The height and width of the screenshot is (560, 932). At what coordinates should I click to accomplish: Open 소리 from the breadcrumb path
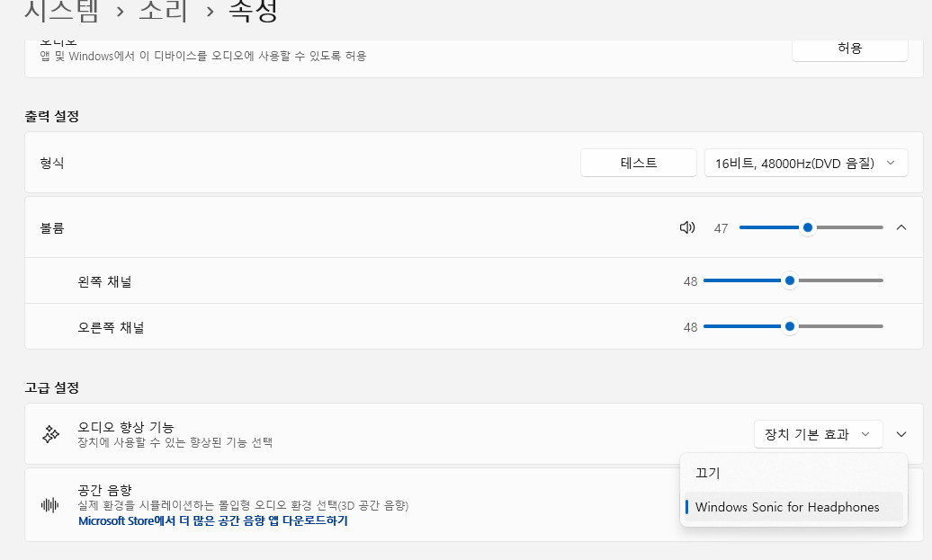click(165, 11)
